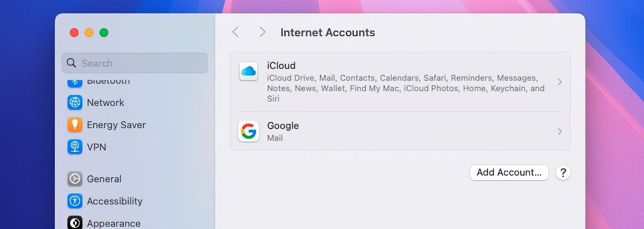This screenshot has height=229, width=644.
Task: Go back using the left arrow
Action: coord(235,32)
